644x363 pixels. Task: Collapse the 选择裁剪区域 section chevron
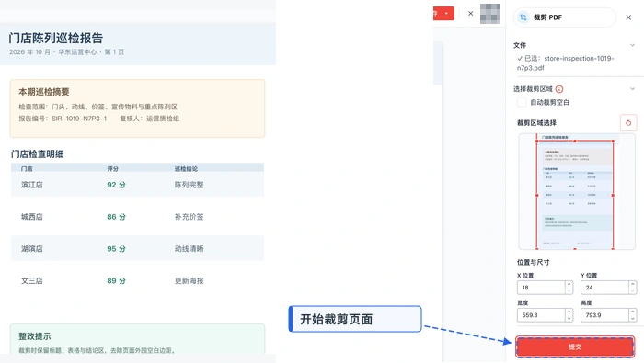point(633,89)
